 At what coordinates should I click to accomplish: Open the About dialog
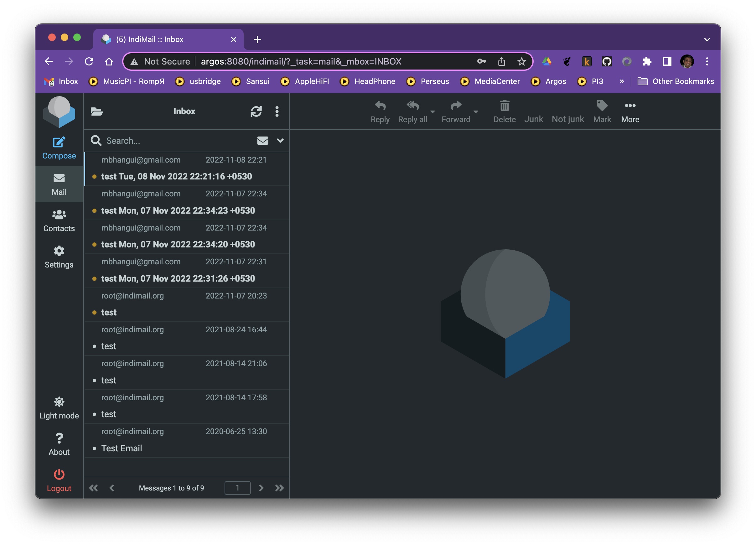coord(59,444)
